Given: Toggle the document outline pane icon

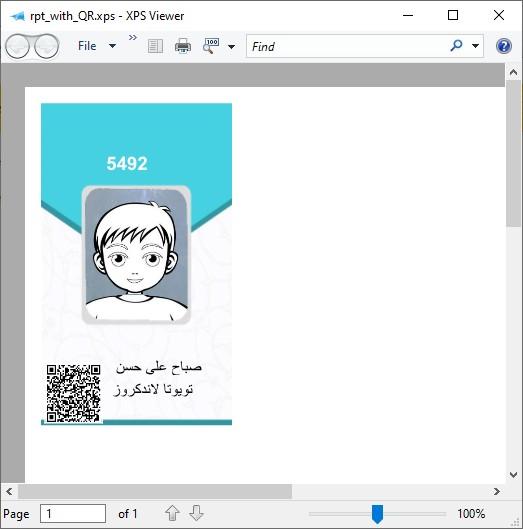Looking at the screenshot, I should click(156, 46).
